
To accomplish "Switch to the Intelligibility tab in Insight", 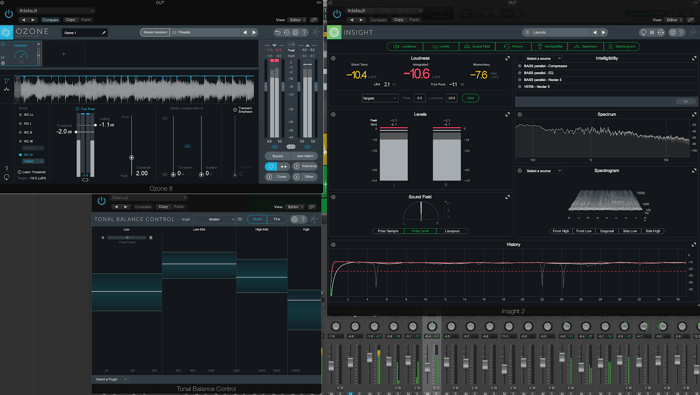I will click(549, 46).
